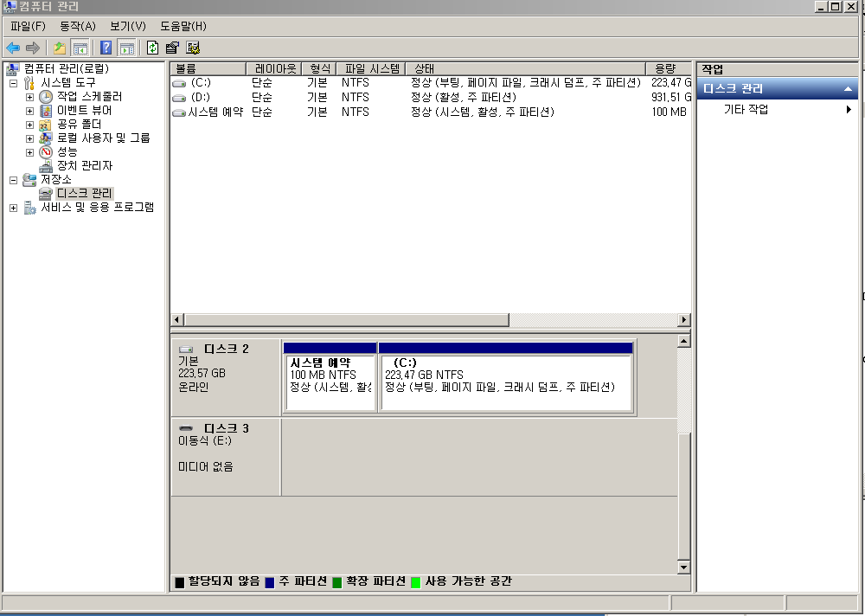The height and width of the screenshot is (616, 865).
Task: Click the 로컬 사용자 및 그룹 icon
Action: [x=46, y=138]
